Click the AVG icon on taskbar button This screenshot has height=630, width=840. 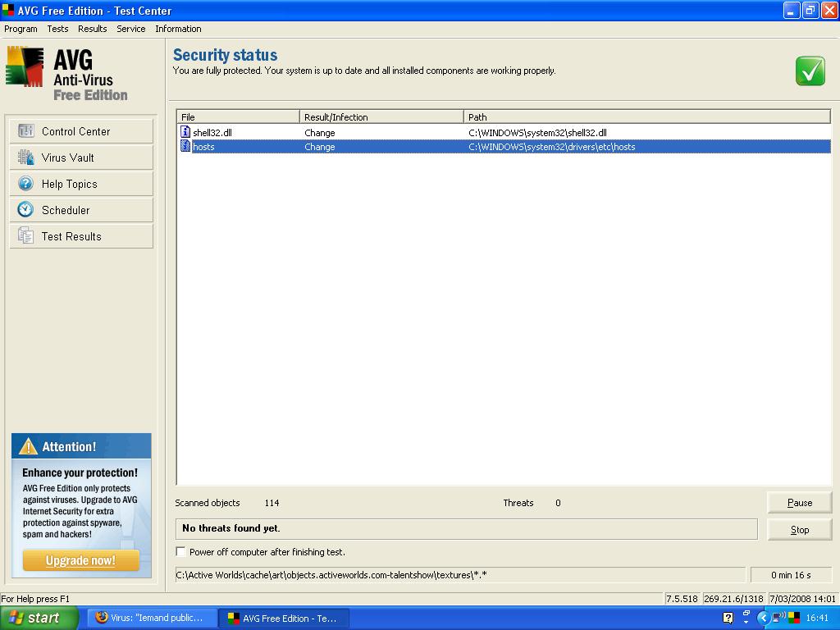pos(234,619)
